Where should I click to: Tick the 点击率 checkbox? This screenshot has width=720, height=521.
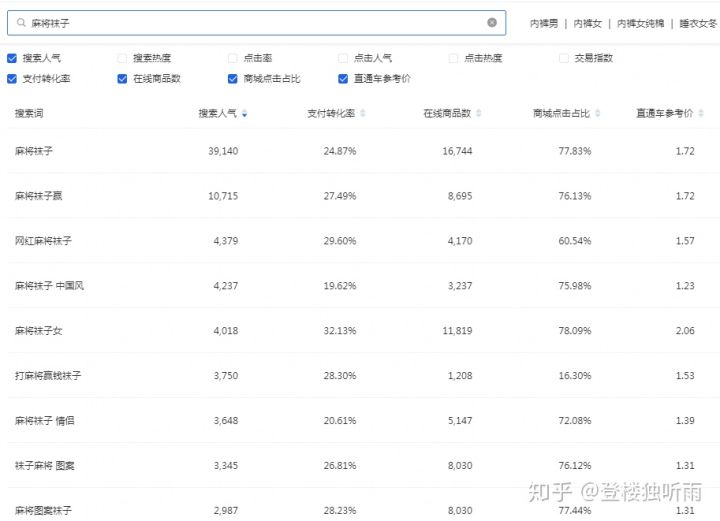233,58
